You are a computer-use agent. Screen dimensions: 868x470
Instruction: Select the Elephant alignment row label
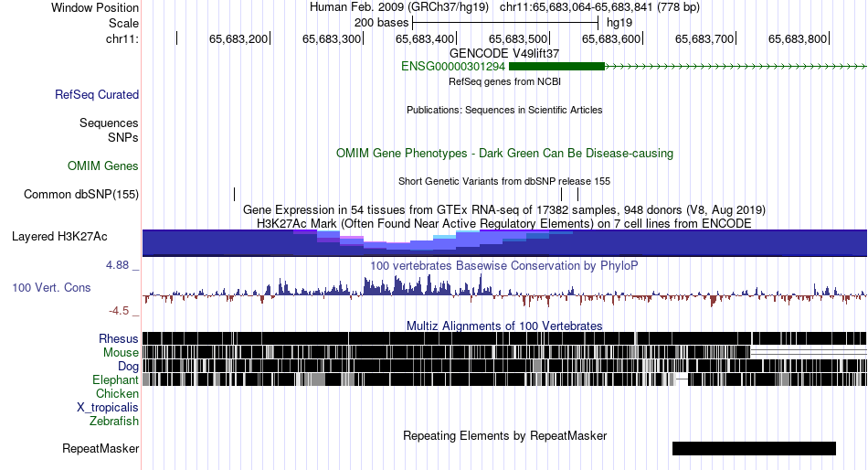tap(115, 380)
